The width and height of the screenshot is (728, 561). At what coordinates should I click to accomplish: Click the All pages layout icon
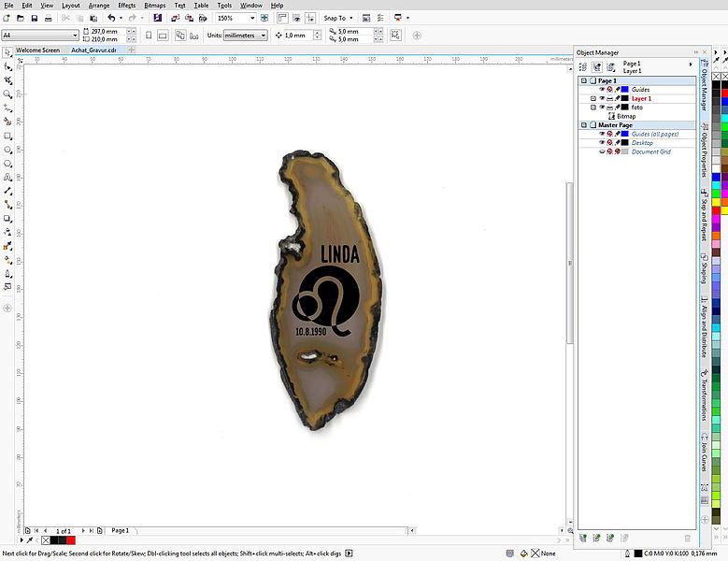point(180,36)
